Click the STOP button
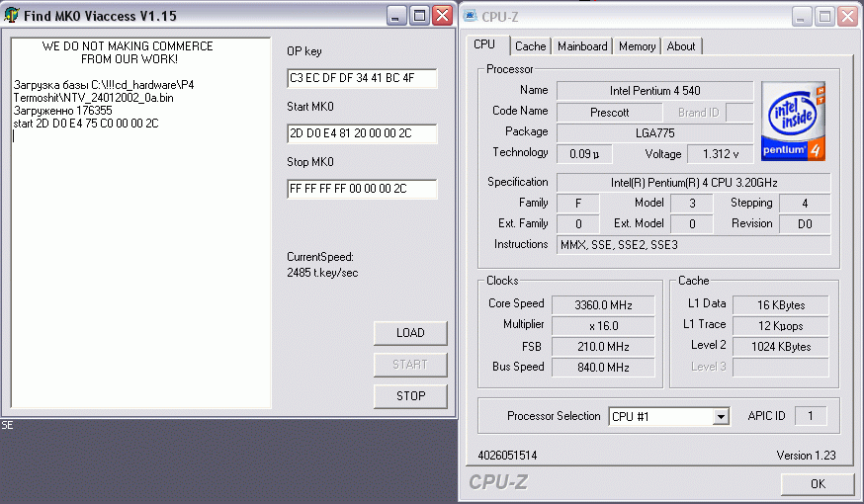 [410, 395]
